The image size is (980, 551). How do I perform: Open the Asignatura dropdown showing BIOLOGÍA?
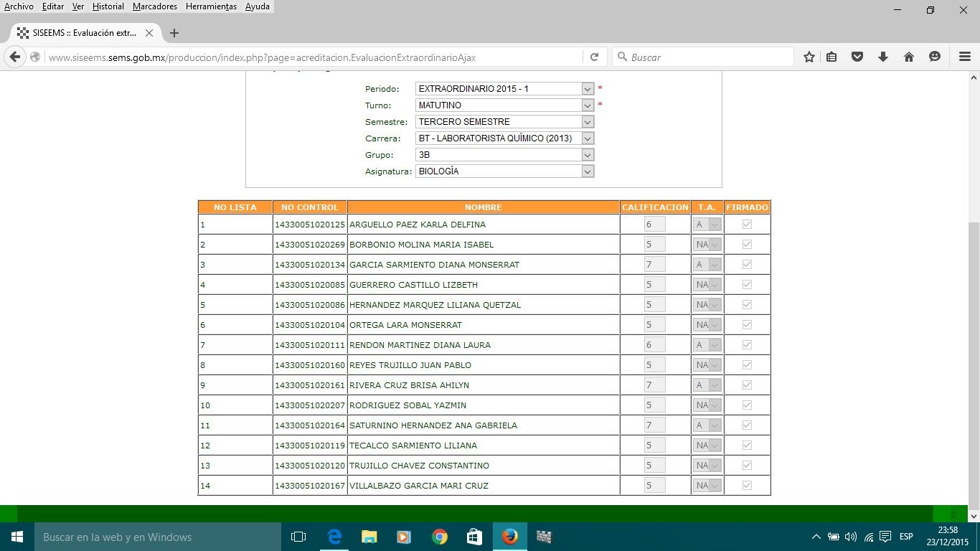pyautogui.click(x=505, y=171)
